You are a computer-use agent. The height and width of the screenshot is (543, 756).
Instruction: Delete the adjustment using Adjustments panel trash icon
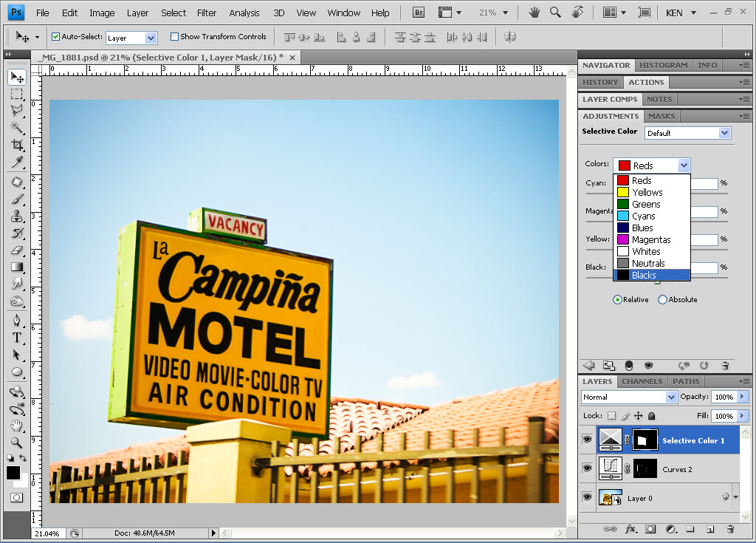[725, 366]
